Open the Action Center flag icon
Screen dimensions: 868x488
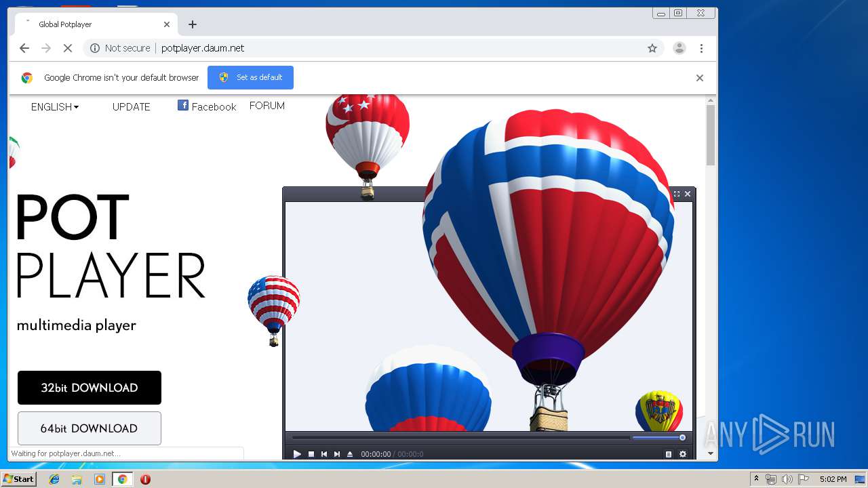click(804, 479)
